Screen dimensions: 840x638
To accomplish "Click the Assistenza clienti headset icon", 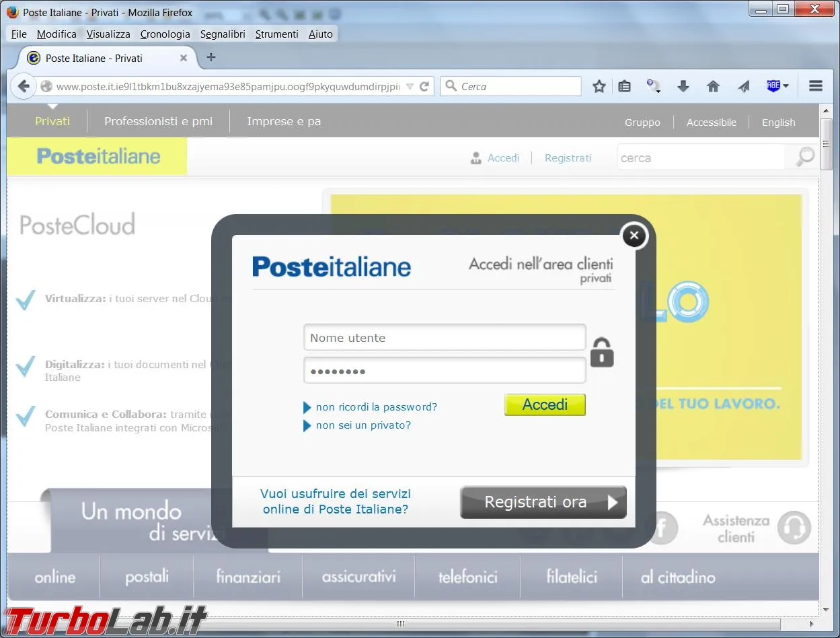I will point(794,528).
